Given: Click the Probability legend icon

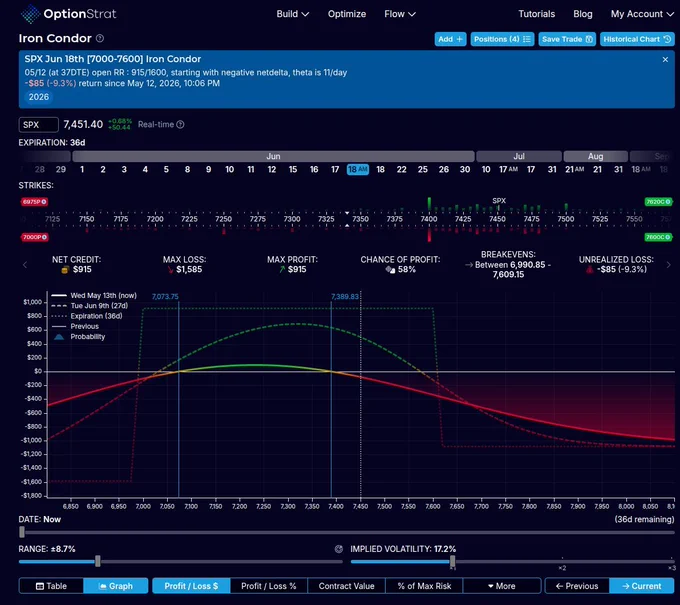Looking at the screenshot, I should (x=59, y=337).
